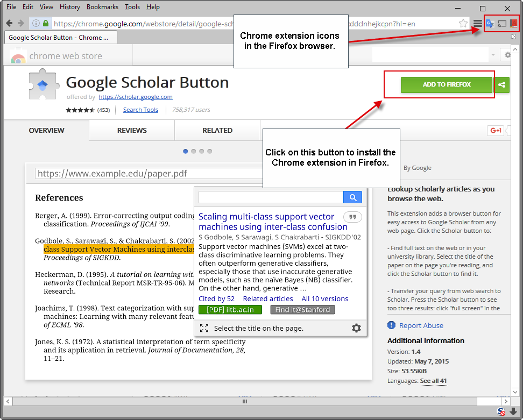This screenshot has height=420, width=523.
Task: Click the Find it@Stanford button
Action: 302,310
